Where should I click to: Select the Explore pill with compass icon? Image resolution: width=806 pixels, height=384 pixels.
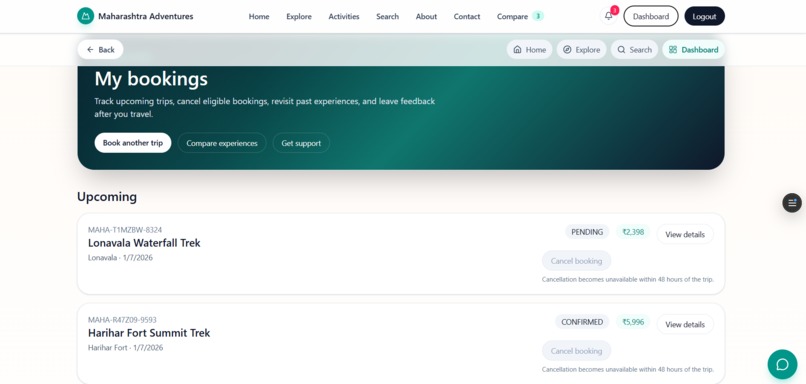coord(581,49)
